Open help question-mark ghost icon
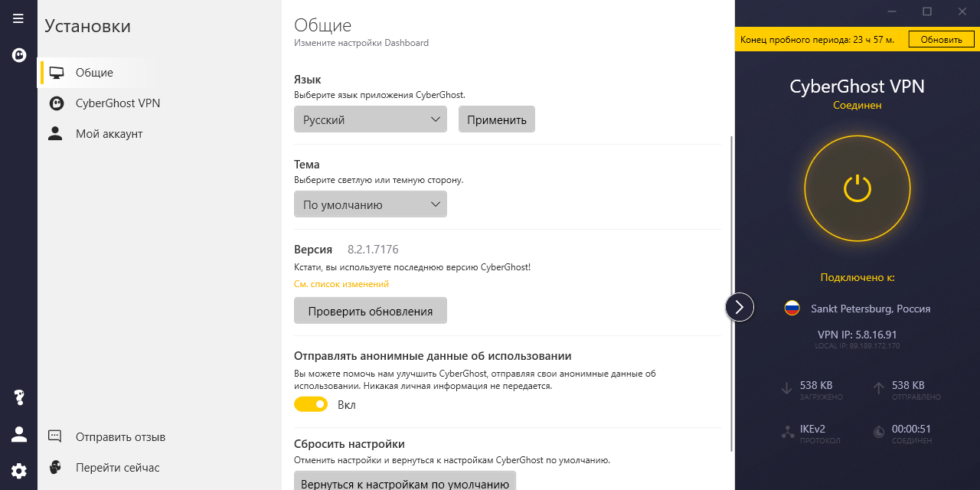Screen dimensions: 980x490 point(19,397)
